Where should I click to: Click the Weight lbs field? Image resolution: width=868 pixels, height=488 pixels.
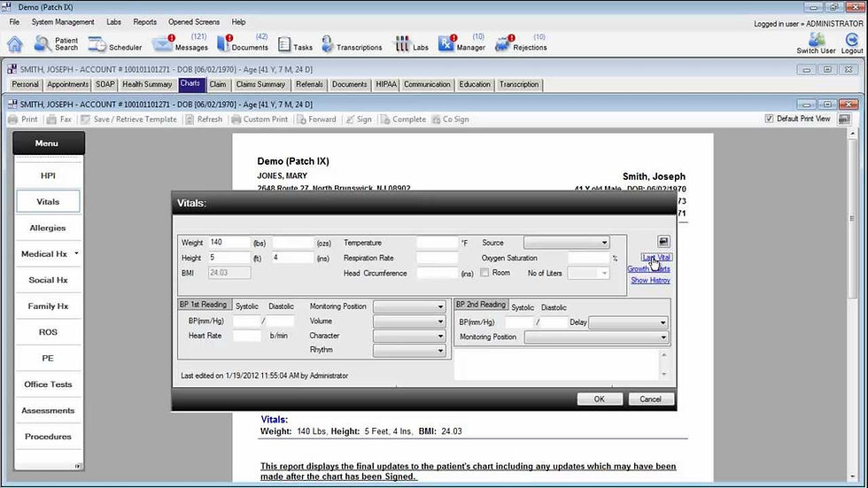tap(229, 243)
